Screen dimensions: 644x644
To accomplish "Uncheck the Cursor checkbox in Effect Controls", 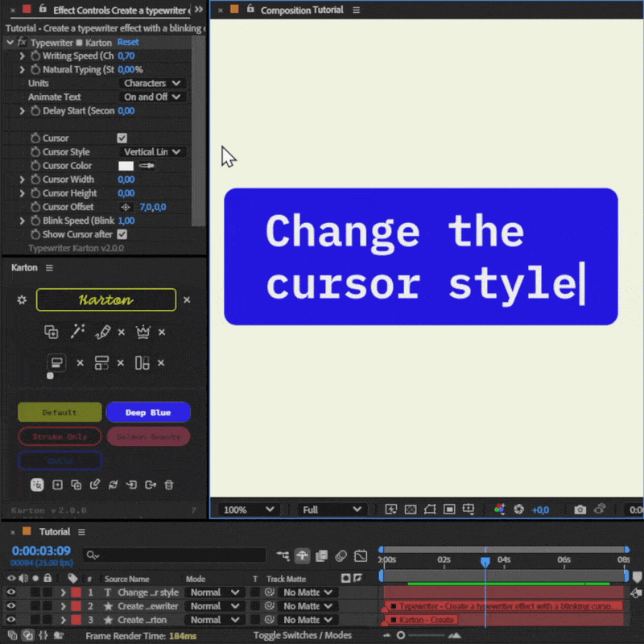I will [123, 138].
